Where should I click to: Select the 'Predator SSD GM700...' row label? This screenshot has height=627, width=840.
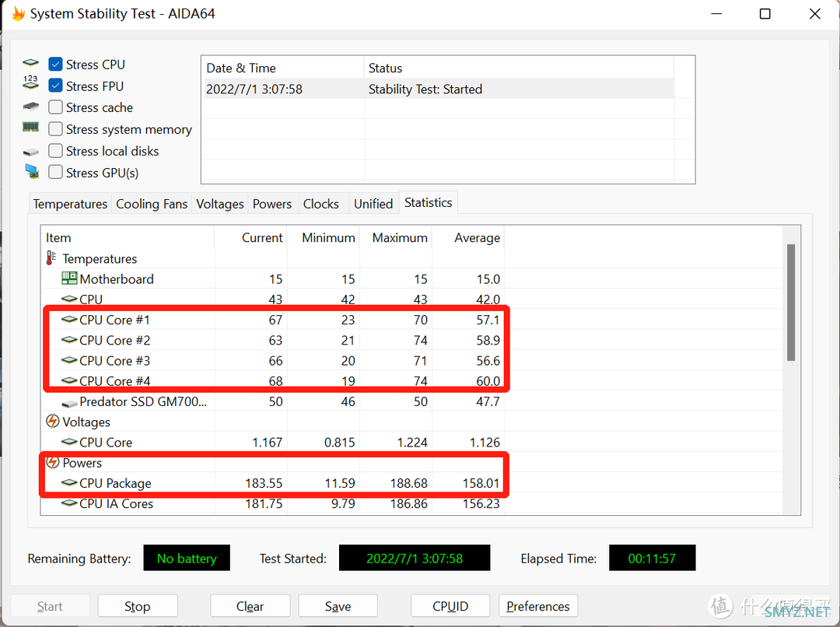click(143, 401)
